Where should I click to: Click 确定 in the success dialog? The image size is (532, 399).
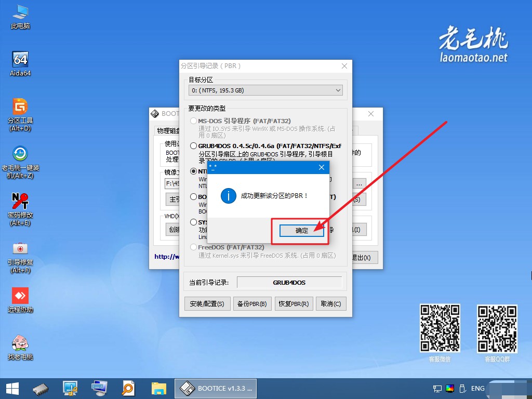pyautogui.click(x=302, y=231)
